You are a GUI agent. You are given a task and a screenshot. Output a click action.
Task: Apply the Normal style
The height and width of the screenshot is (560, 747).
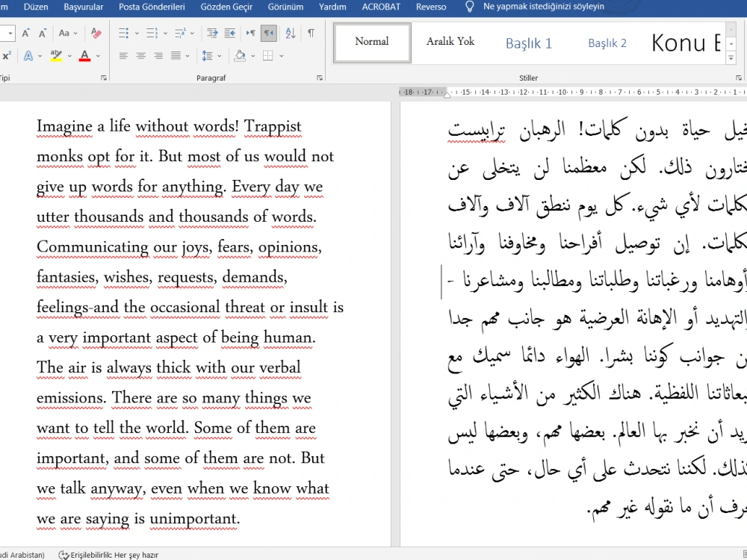click(372, 43)
